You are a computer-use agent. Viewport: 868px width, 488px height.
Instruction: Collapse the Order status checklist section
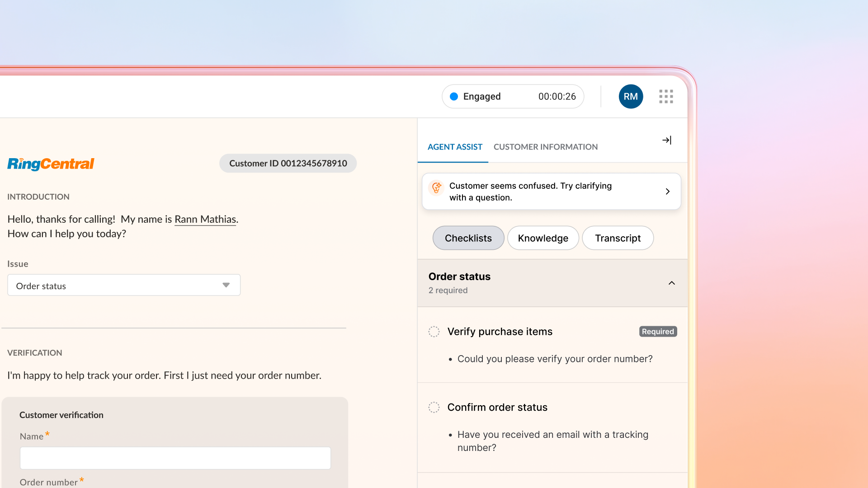coord(672,283)
